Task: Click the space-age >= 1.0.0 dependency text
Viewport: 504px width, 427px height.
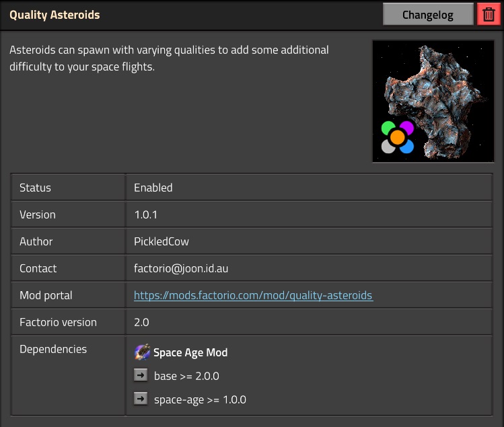Action: (x=200, y=399)
